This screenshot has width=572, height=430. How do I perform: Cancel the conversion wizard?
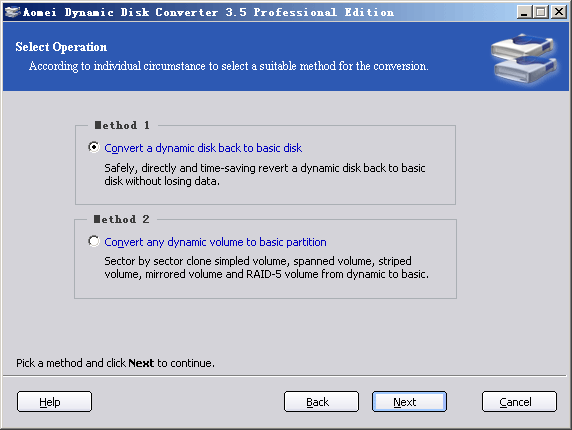pyautogui.click(x=519, y=402)
